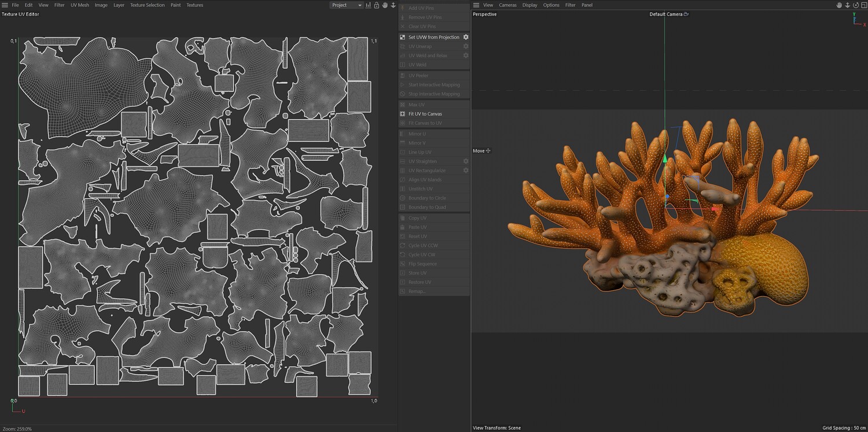This screenshot has width=868, height=432.
Task: Open the Project dropdown in UV editor
Action: [347, 5]
